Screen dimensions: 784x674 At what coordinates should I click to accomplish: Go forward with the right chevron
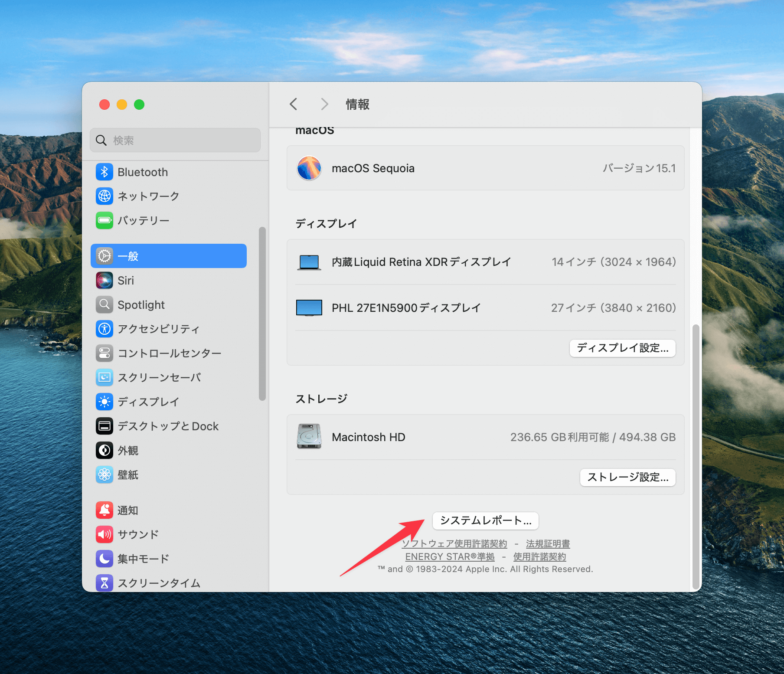[324, 104]
